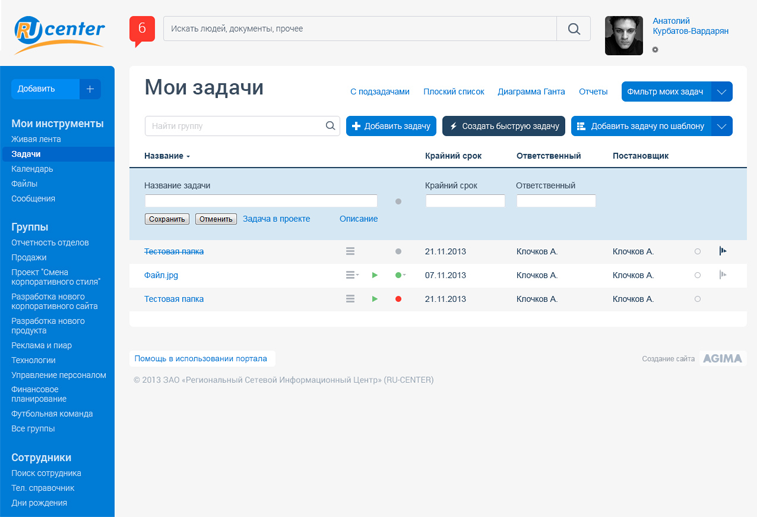The image size is (757, 517).
Task: Open the Задача в проекте link
Action: (276, 219)
